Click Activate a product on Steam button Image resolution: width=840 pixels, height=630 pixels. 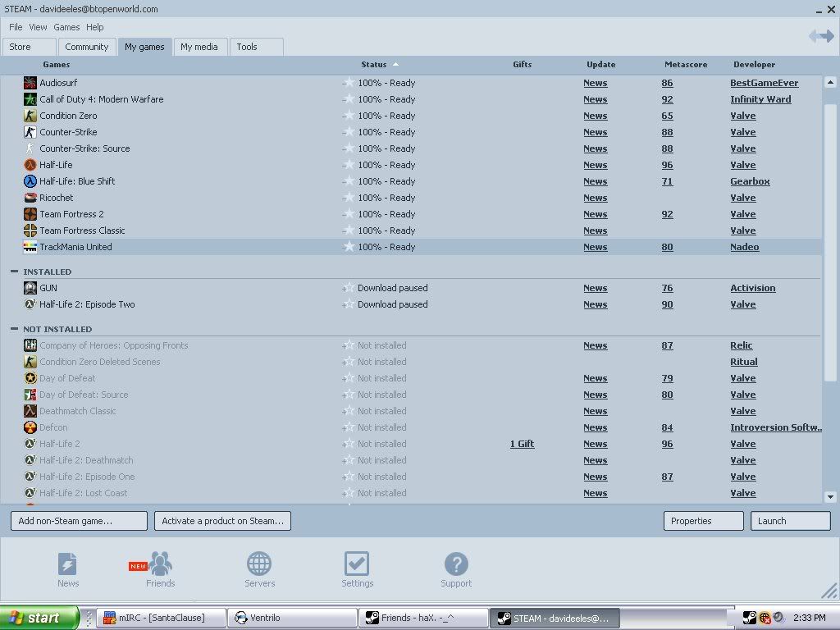pyautogui.click(x=222, y=521)
